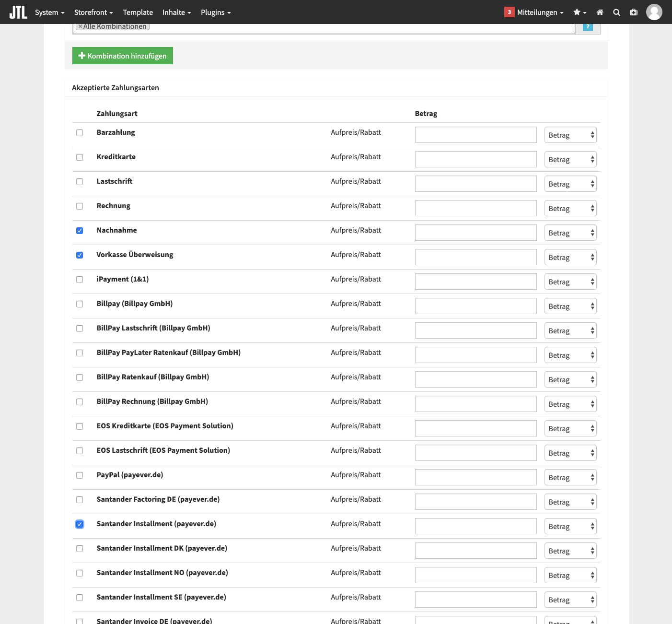Screen dimensions: 672x624
Task: Open the Template menu item
Action: pyautogui.click(x=138, y=12)
